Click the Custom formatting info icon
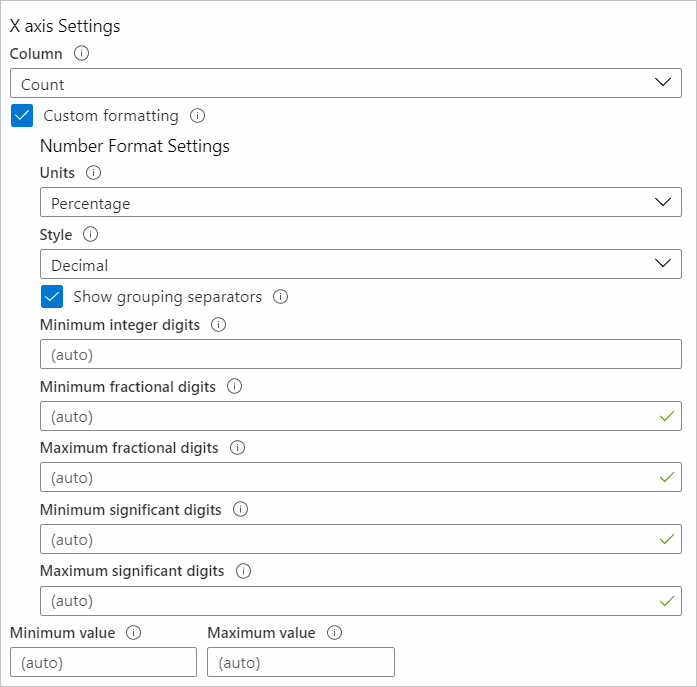Viewport: 697px width, 687px height. point(197,116)
